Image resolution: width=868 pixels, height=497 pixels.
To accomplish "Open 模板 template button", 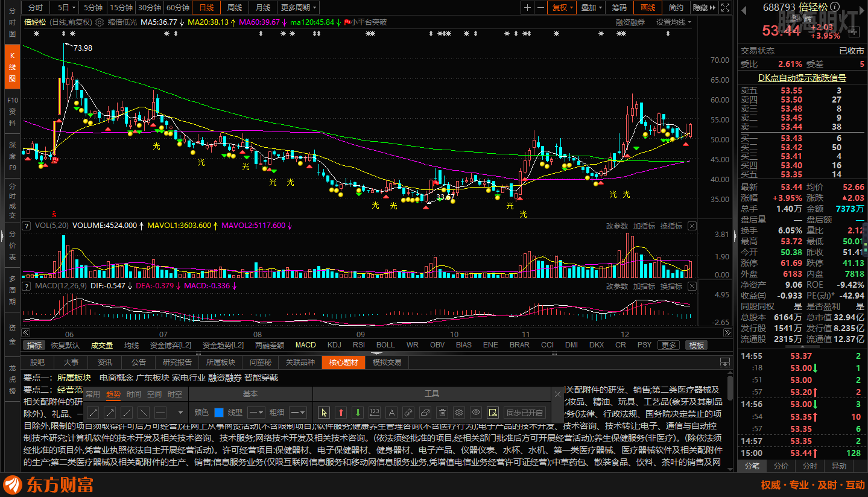I will [x=697, y=345].
